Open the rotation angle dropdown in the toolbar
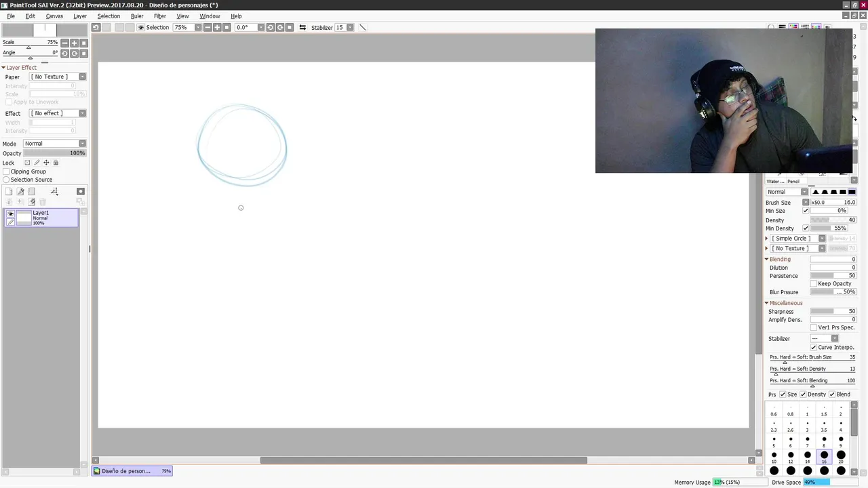Screen dimensions: 868x488 pos(260,27)
